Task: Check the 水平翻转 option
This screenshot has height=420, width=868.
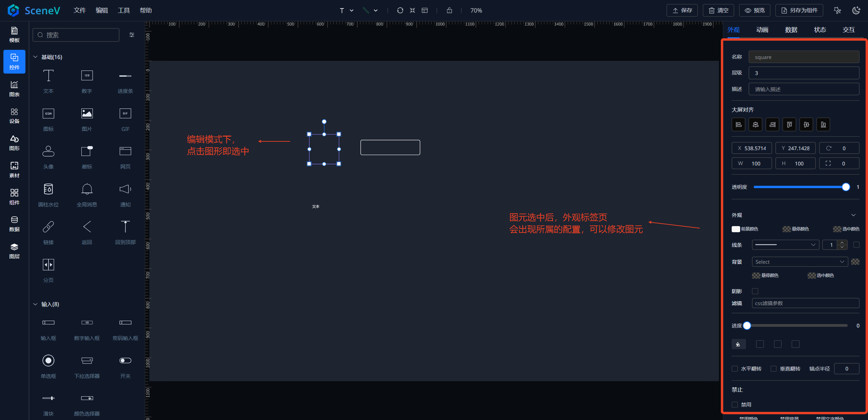Action: point(735,368)
